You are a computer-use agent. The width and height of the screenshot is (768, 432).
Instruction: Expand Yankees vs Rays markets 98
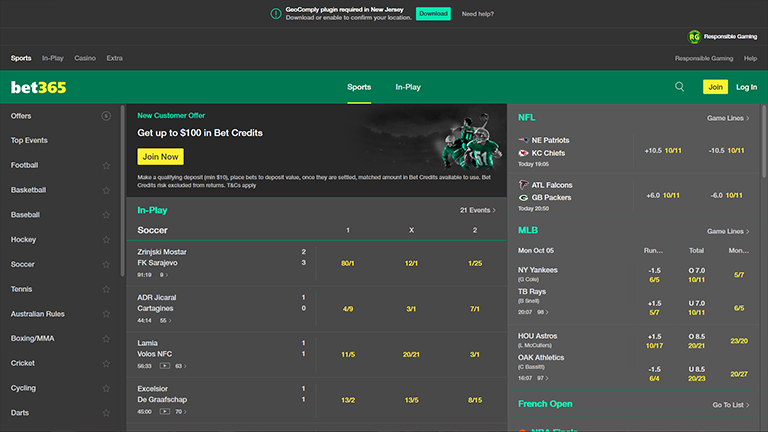pos(543,312)
